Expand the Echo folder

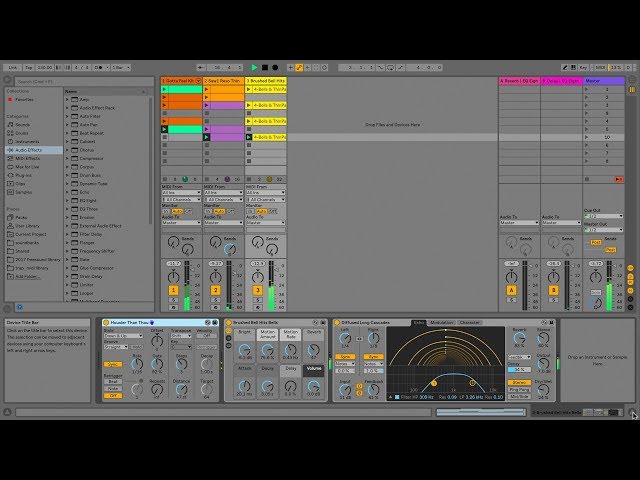pyautogui.click(x=67, y=192)
